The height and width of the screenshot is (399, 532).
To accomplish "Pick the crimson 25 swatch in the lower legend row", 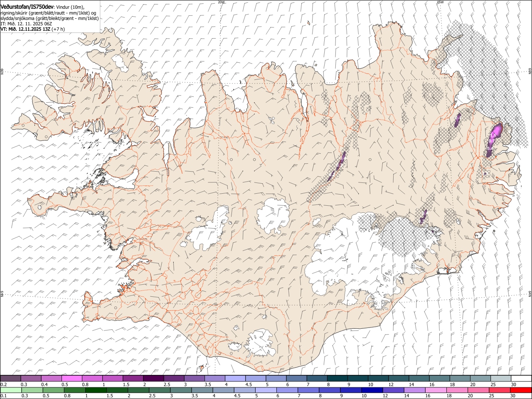I will [x=500, y=390].
